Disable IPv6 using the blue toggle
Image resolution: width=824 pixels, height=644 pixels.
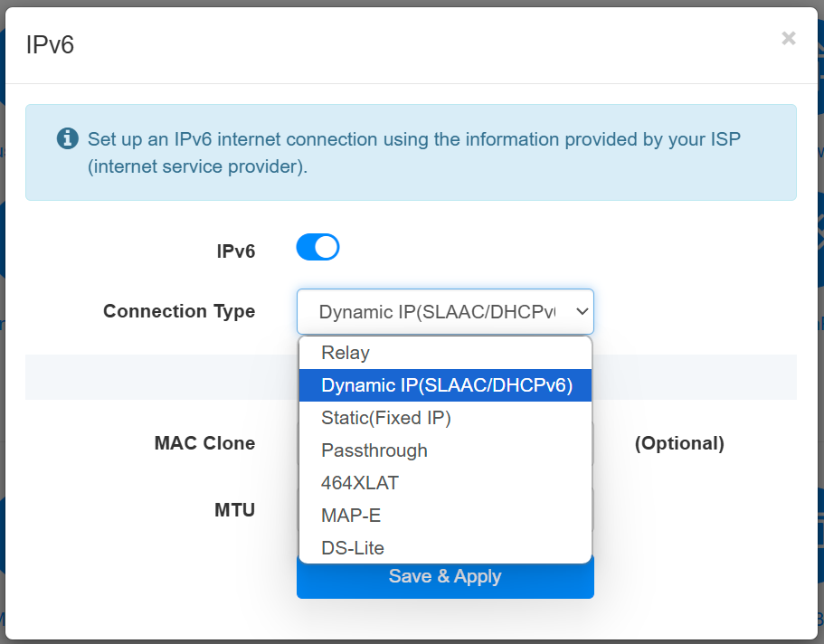317,247
